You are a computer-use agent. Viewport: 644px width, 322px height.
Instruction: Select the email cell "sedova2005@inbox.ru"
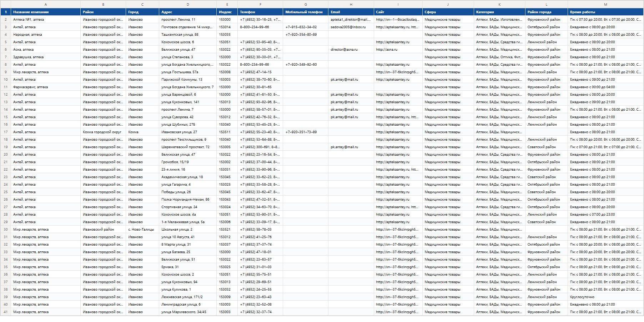pos(351,27)
